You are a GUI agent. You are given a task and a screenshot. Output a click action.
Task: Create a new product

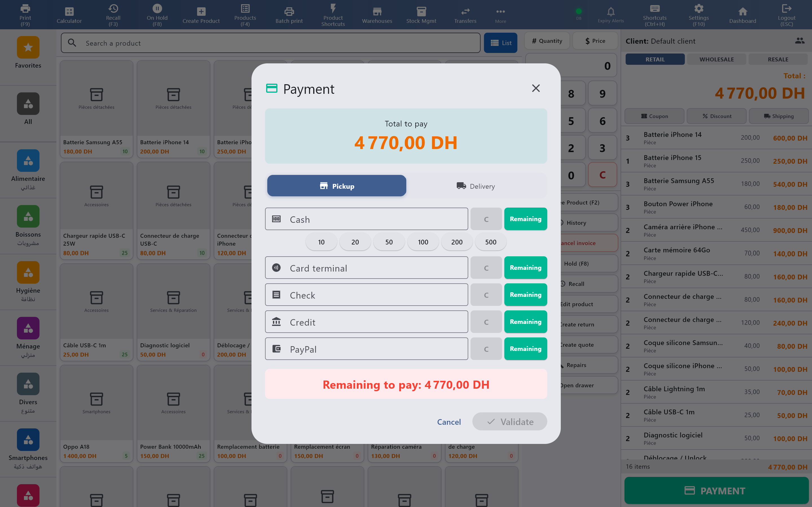(201, 14)
